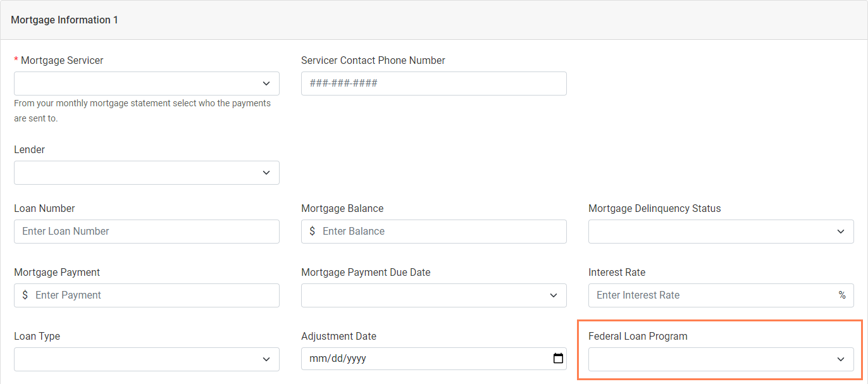Screen dimensions: 868x384
Task: Click the chevron on Loan Type dropdown
Action: [x=266, y=359]
